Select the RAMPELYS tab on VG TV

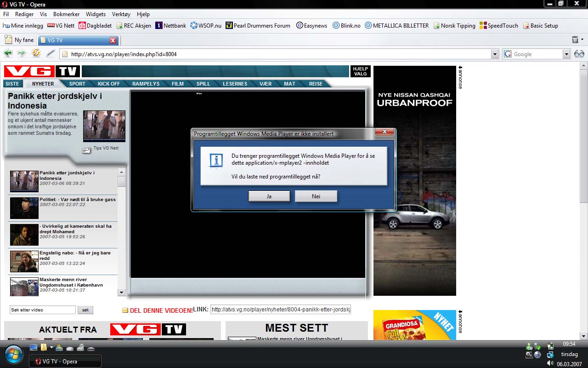click(x=146, y=84)
